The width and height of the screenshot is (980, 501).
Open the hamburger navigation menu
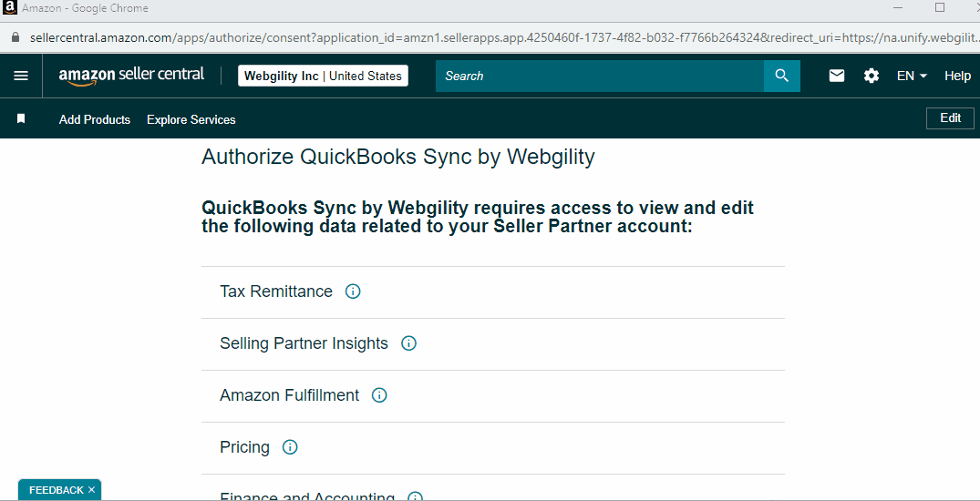(x=21, y=76)
